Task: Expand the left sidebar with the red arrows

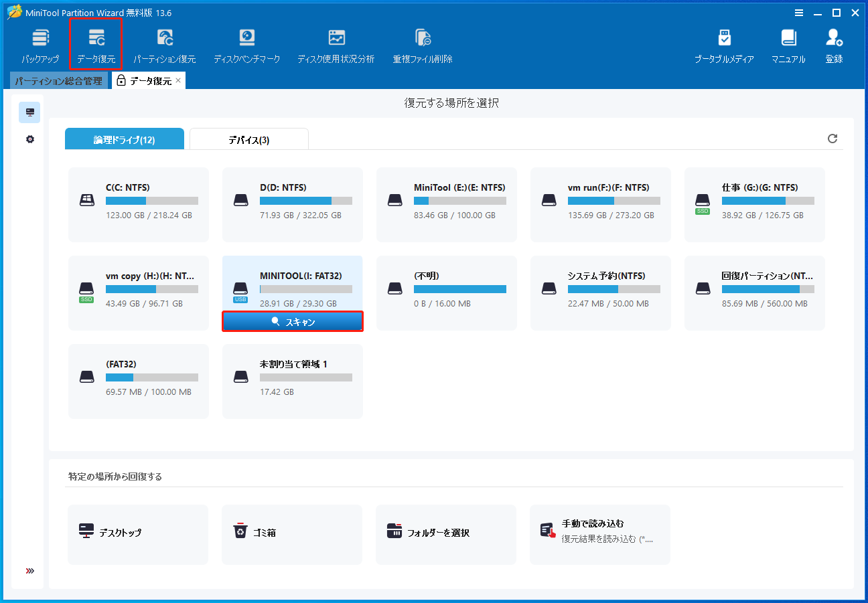Action: pyautogui.click(x=29, y=571)
